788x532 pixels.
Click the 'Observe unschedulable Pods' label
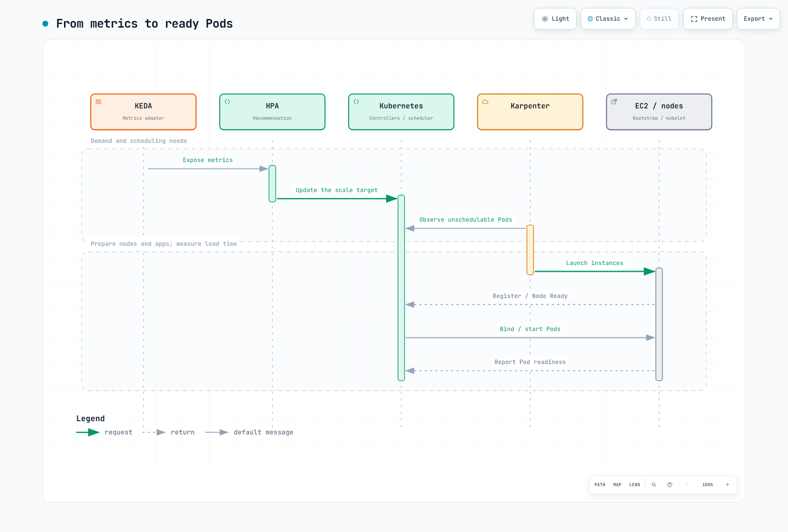coord(466,220)
